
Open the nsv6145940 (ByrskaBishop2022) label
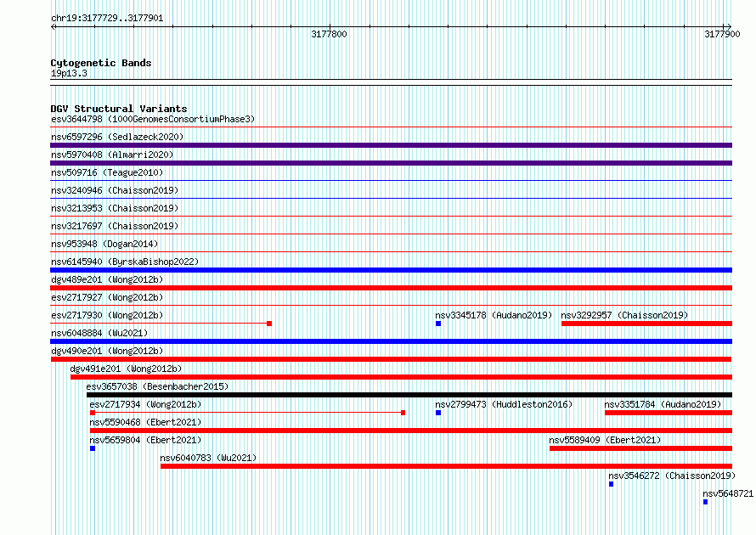click(x=125, y=262)
